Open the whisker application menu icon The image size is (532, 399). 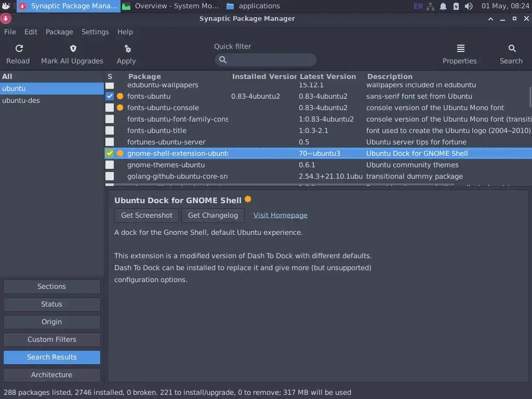click(6, 6)
